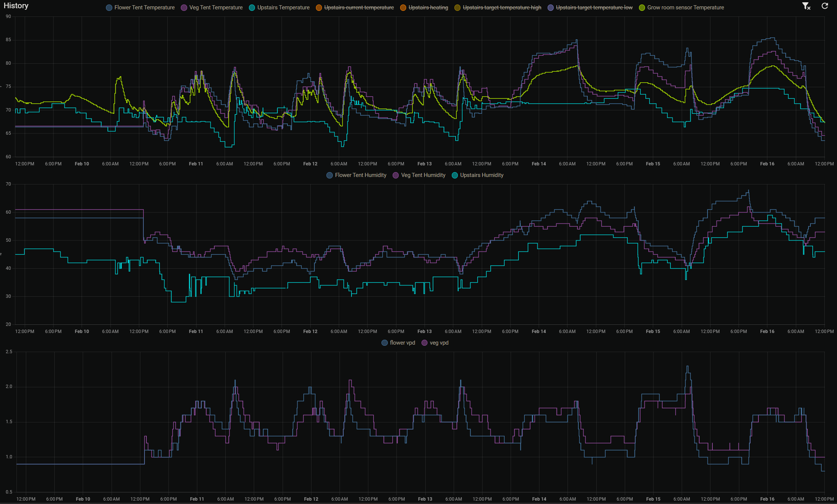This screenshot has height=504, width=837.
Task: Enable the Upstairs heating series
Action: pos(428,7)
